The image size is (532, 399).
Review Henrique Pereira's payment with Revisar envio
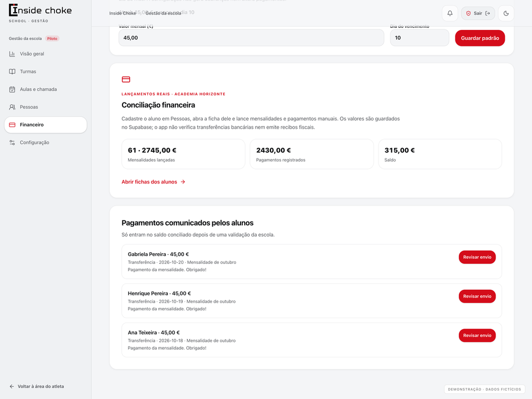pyautogui.click(x=477, y=296)
